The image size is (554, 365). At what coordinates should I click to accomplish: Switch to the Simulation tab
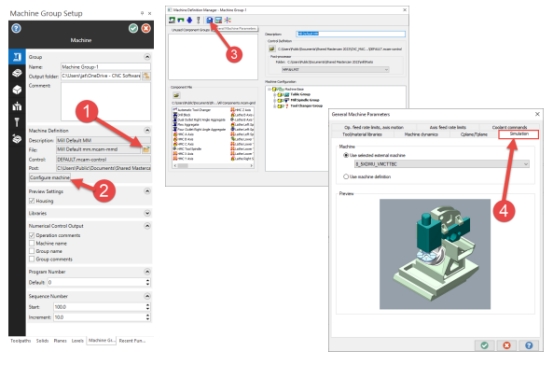pyautogui.click(x=519, y=134)
